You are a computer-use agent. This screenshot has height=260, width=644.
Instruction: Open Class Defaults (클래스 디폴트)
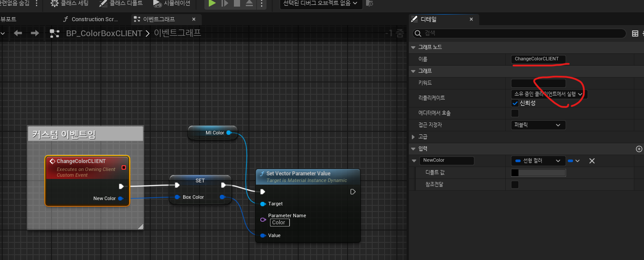coord(121,3)
